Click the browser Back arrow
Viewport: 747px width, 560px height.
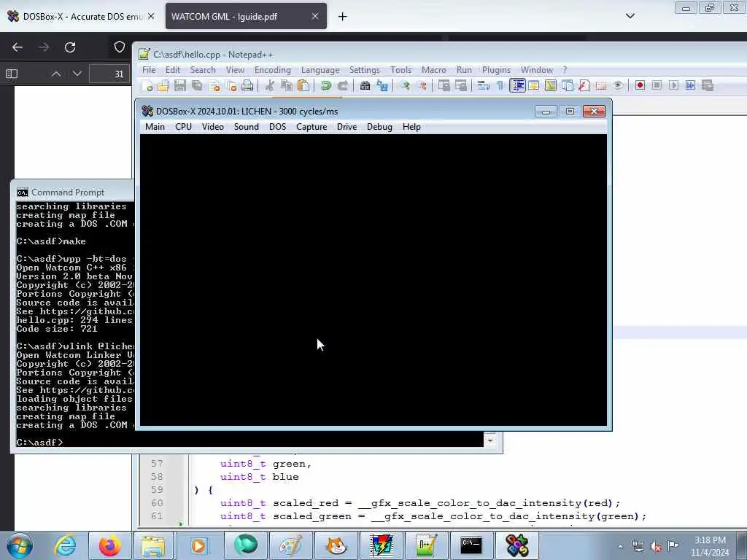18,47
